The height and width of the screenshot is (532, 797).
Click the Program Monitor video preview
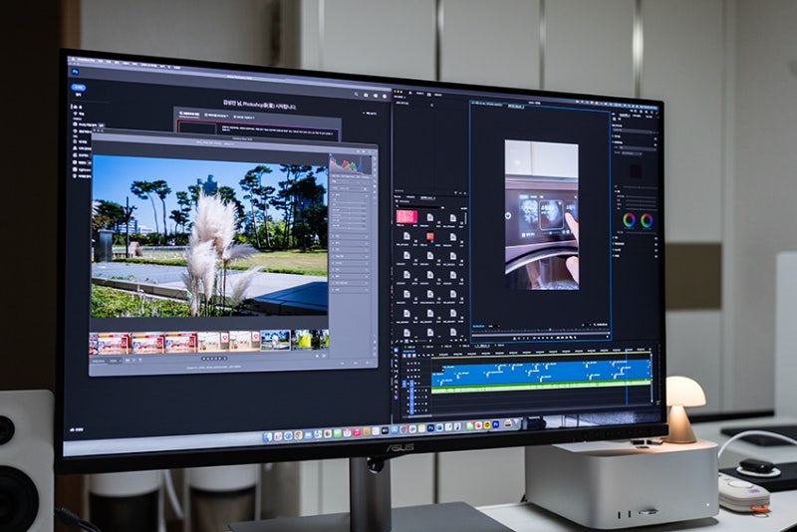pyautogui.click(x=542, y=214)
